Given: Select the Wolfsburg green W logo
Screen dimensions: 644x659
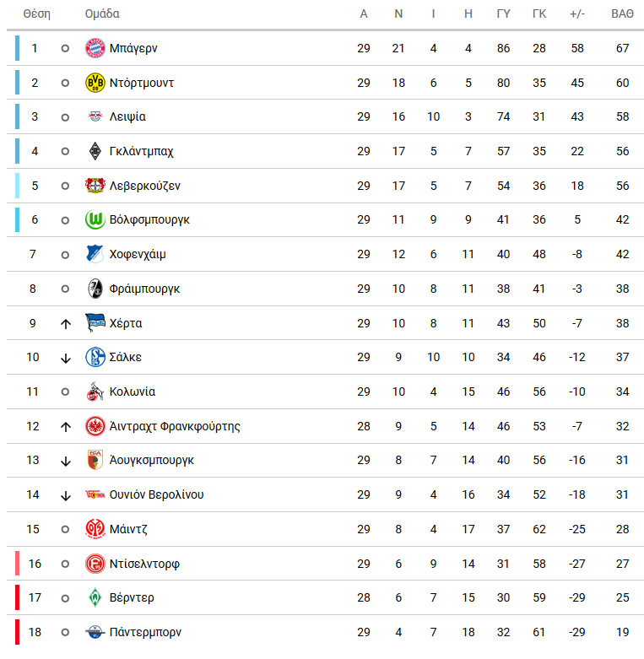Looking at the screenshot, I should pos(95,219).
